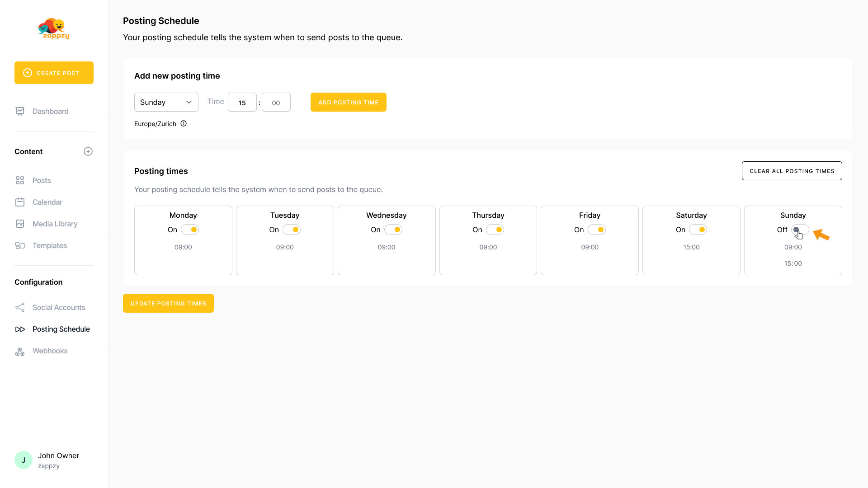Click the zappzy logo

click(54, 29)
